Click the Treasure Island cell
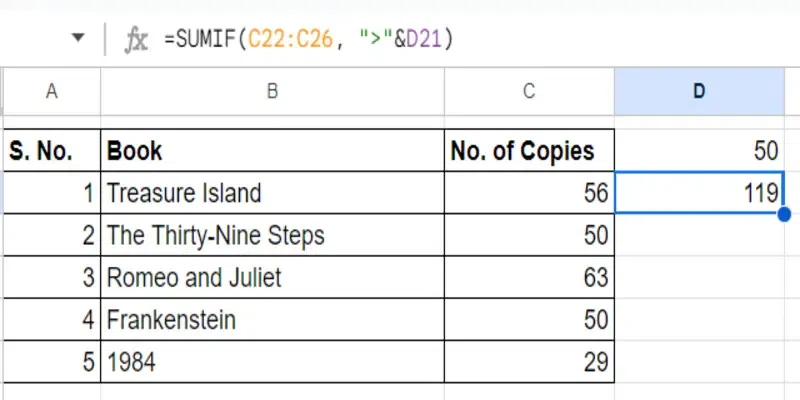 271,193
